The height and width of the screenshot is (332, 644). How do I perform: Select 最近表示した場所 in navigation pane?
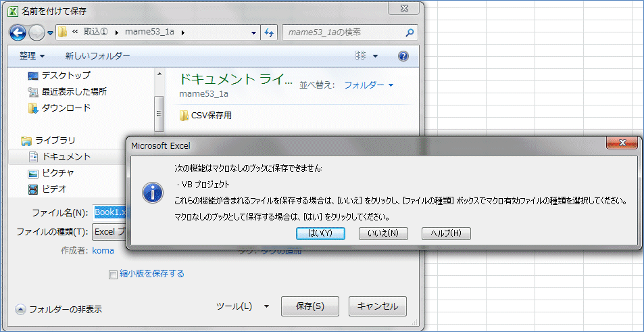tap(68, 92)
